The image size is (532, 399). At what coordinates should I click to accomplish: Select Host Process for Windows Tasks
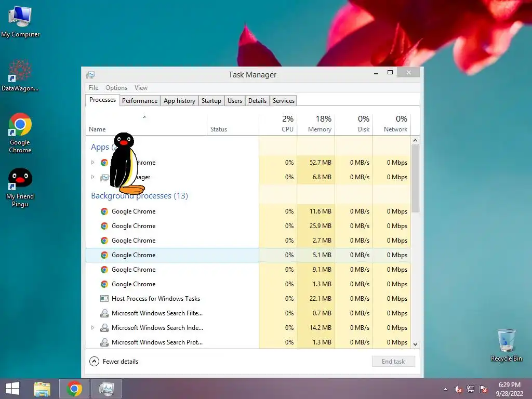click(248, 299)
